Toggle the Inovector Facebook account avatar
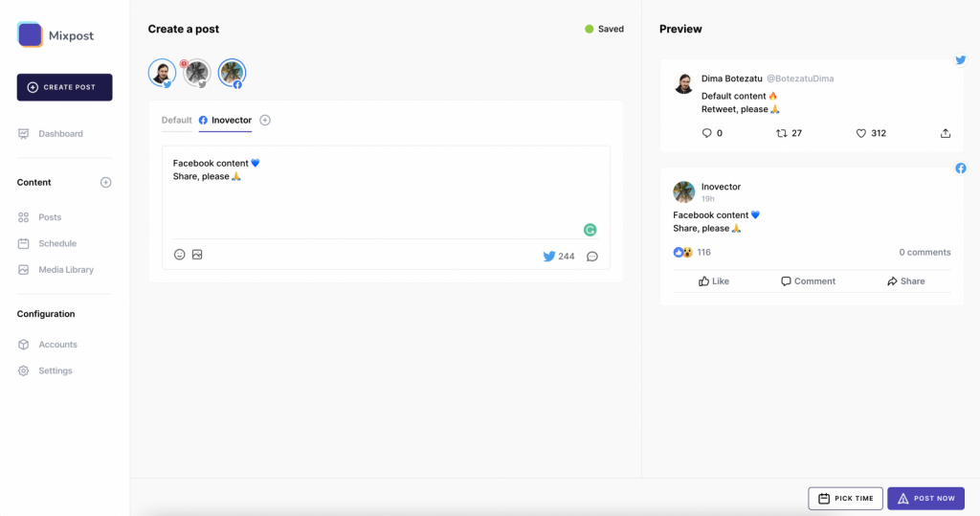Image resolution: width=980 pixels, height=516 pixels. (x=232, y=73)
